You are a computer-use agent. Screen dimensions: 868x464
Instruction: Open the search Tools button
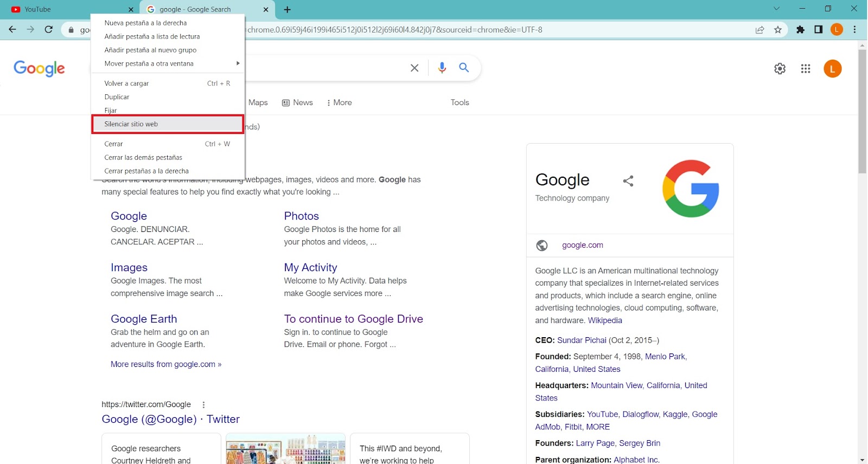click(460, 102)
